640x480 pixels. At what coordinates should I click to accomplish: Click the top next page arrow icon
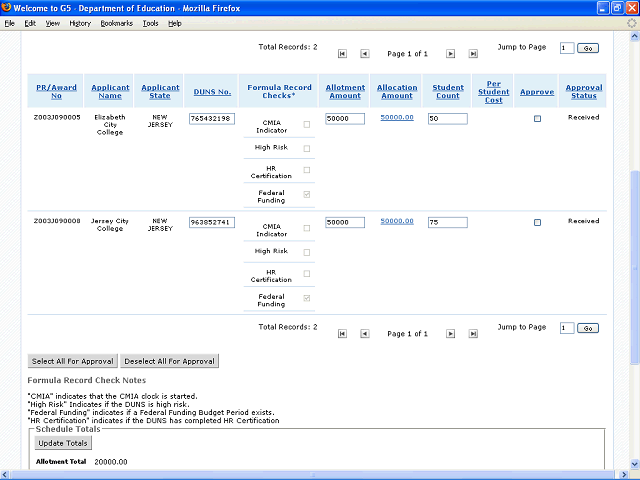click(x=450, y=53)
